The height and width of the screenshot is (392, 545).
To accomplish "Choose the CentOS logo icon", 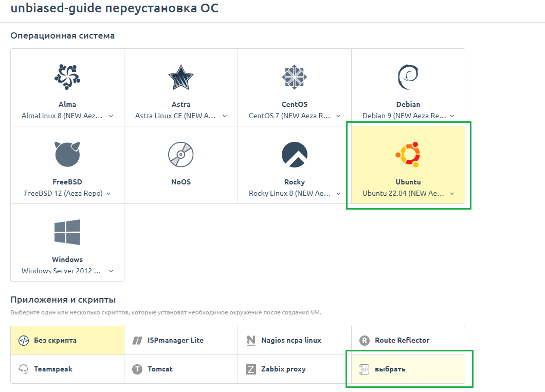I will 295,77.
